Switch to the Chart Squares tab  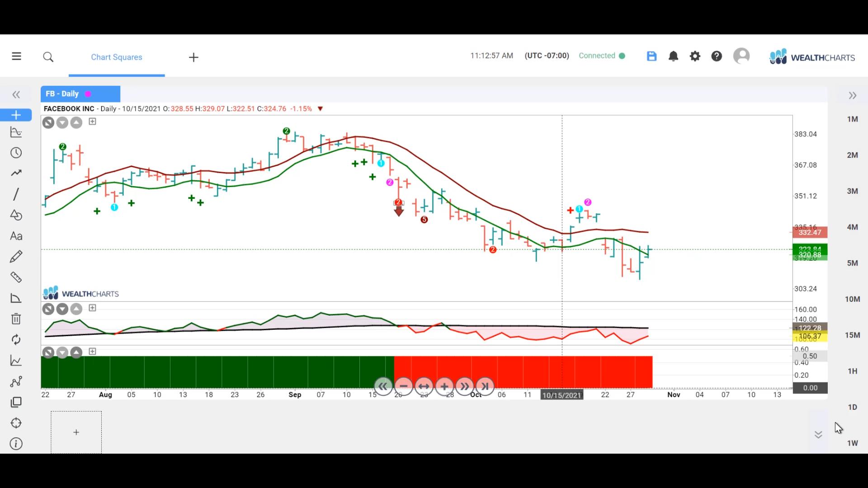(x=117, y=57)
